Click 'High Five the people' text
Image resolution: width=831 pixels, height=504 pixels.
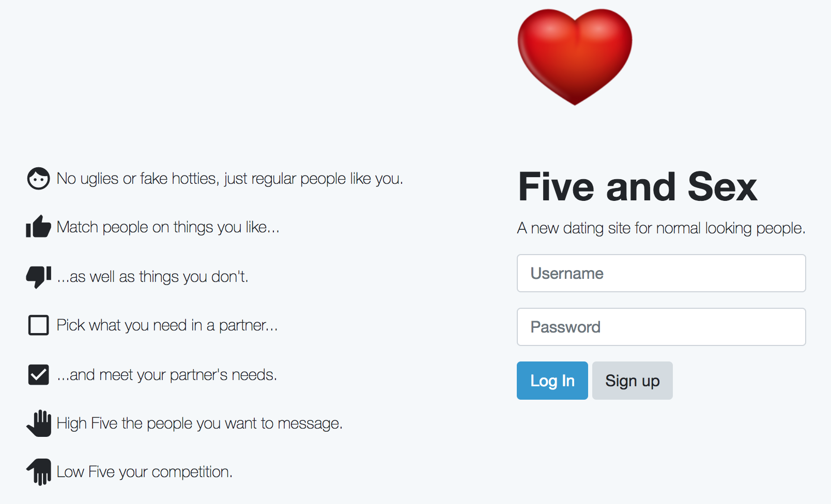click(199, 423)
